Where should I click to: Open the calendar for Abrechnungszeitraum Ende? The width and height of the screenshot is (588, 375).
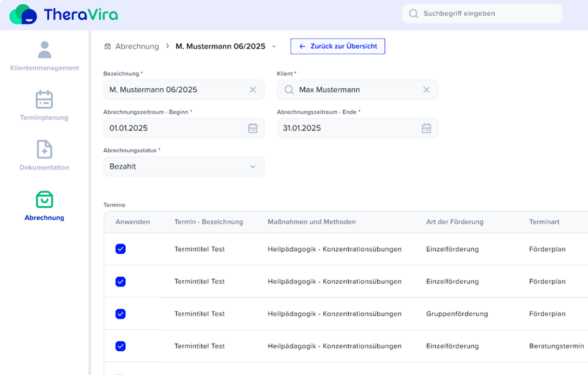coord(426,128)
